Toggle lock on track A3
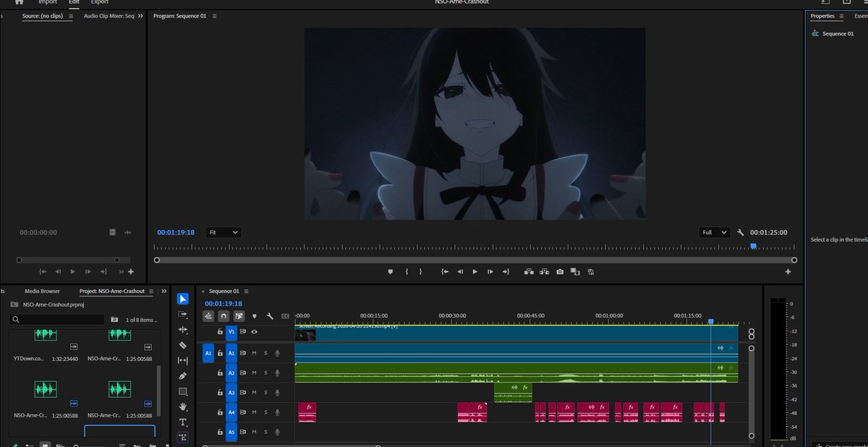Image resolution: width=868 pixels, height=447 pixels. click(220, 393)
